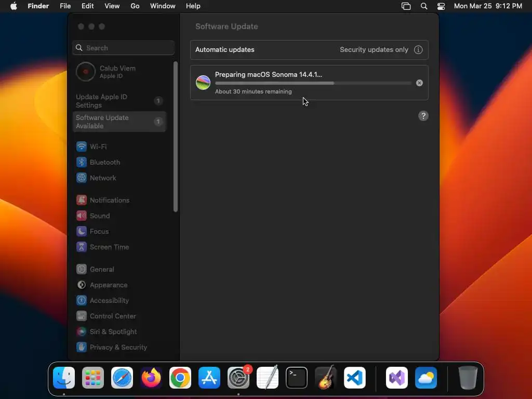Open Network settings in sidebar
The width and height of the screenshot is (532, 399).
pyautogui.click(x=119, y=178)
